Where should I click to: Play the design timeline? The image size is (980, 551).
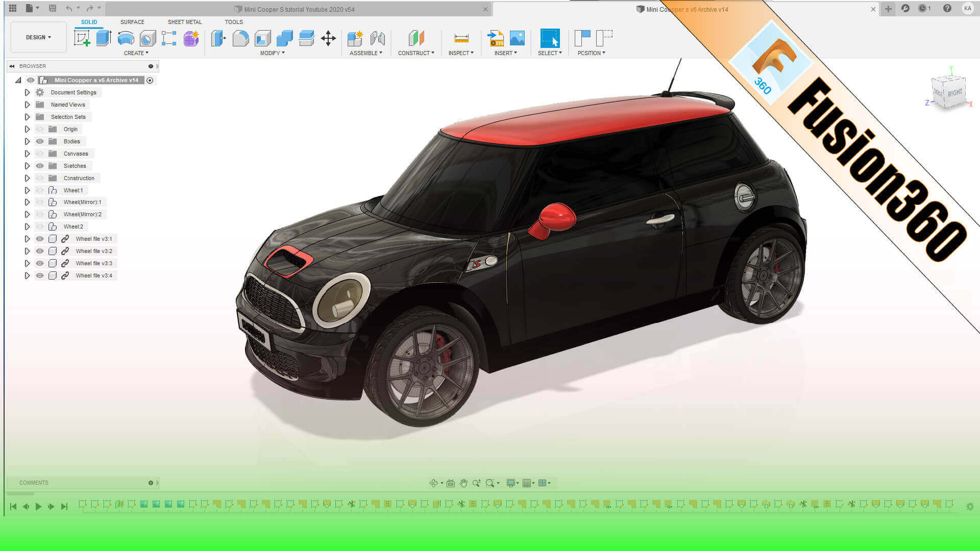pyautogui.click(x=38, y=507)
